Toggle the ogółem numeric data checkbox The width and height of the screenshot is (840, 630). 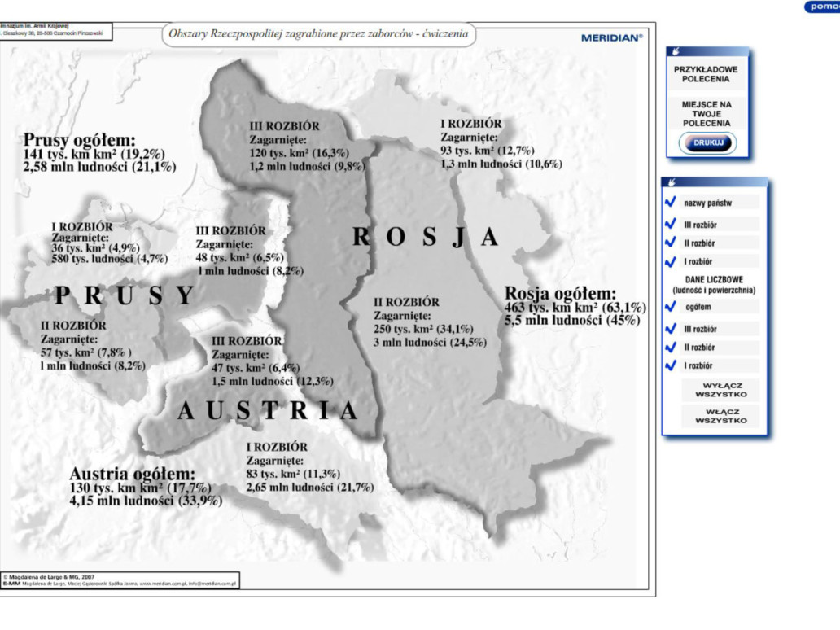pyautogui.click(x=671, y=307)
